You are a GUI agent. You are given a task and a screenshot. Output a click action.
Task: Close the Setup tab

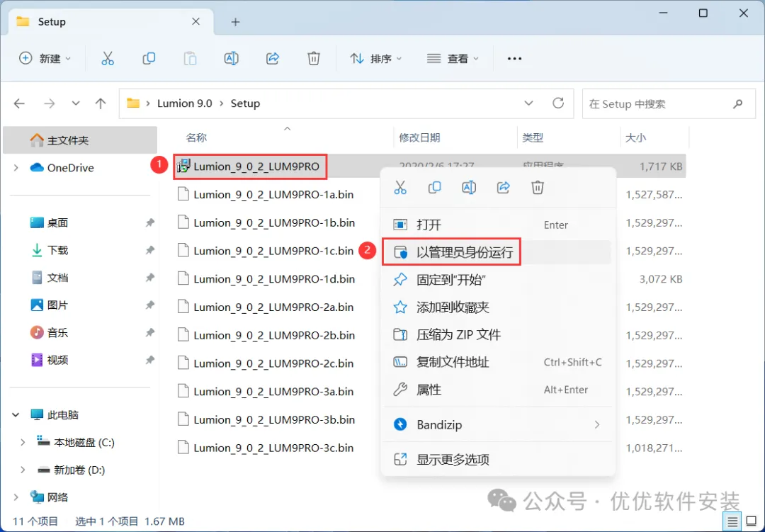(195, 21)
